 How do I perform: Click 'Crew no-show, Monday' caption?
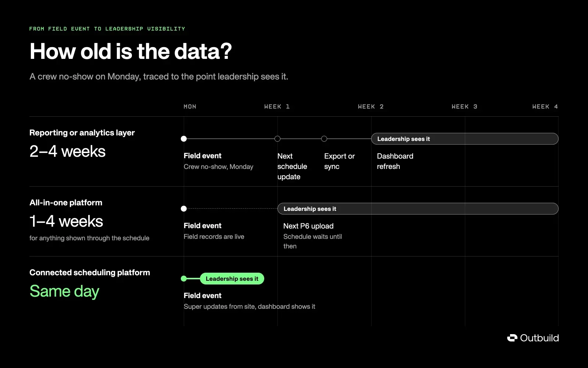click(x=218, y=167)
